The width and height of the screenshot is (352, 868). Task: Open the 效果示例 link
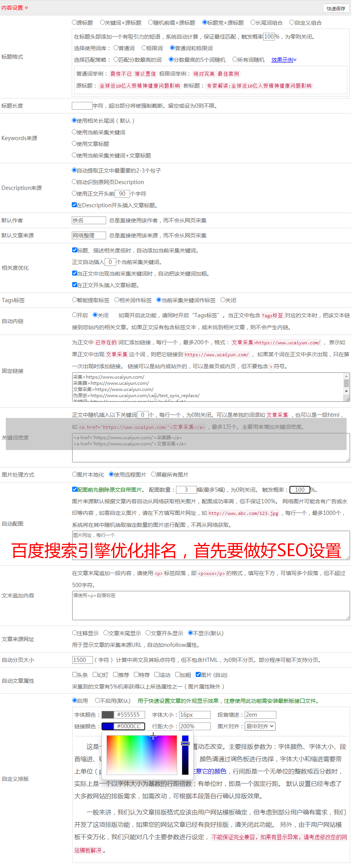point(284,59)
